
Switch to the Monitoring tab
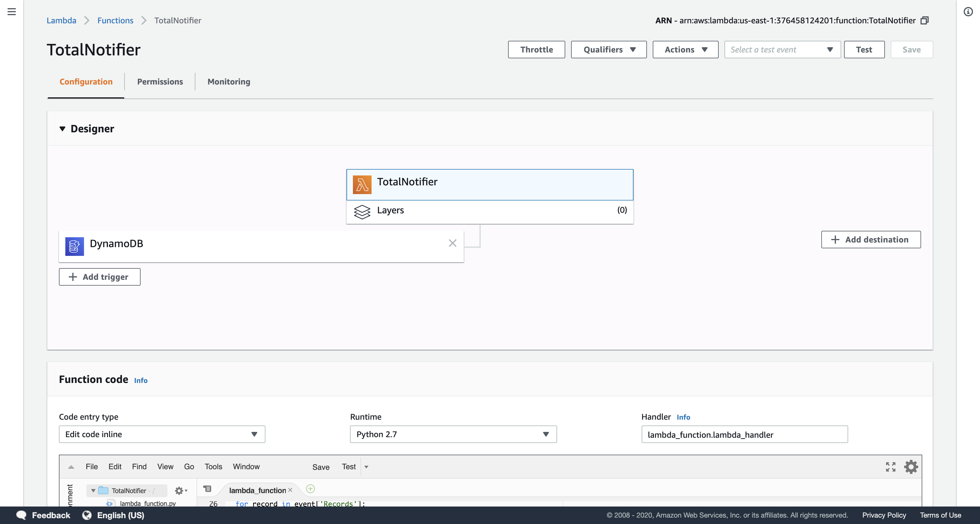pyautogui.click(x=229, y=82)
